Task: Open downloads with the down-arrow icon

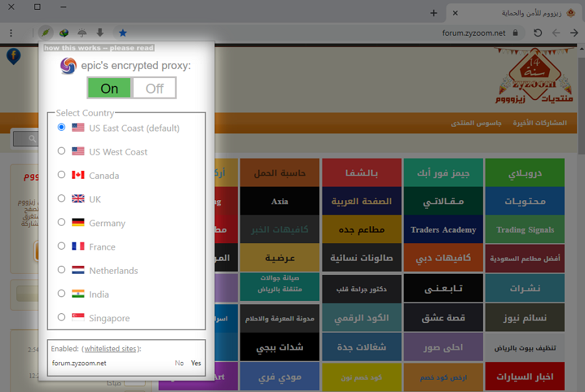Action: pyautogui.click(x=100, y=33)
